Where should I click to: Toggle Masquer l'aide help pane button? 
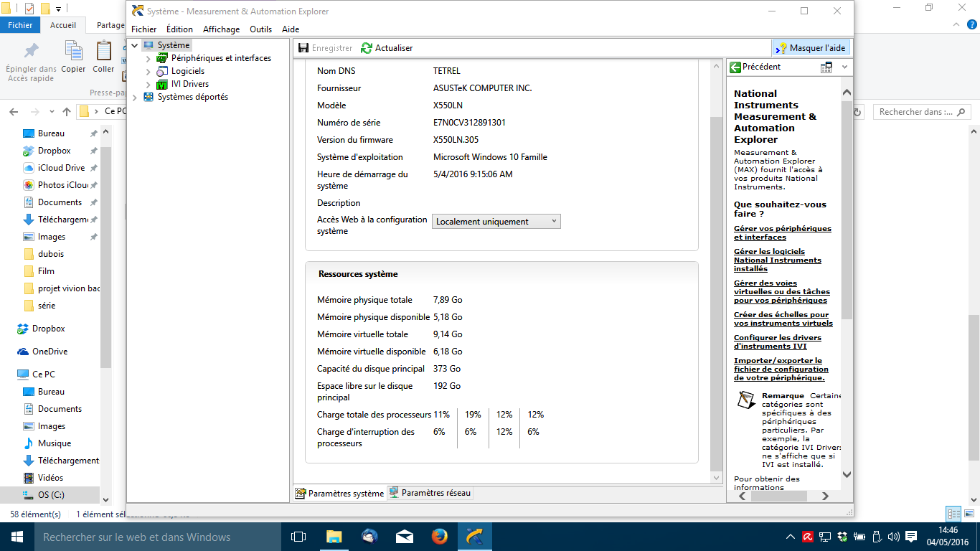811,48
